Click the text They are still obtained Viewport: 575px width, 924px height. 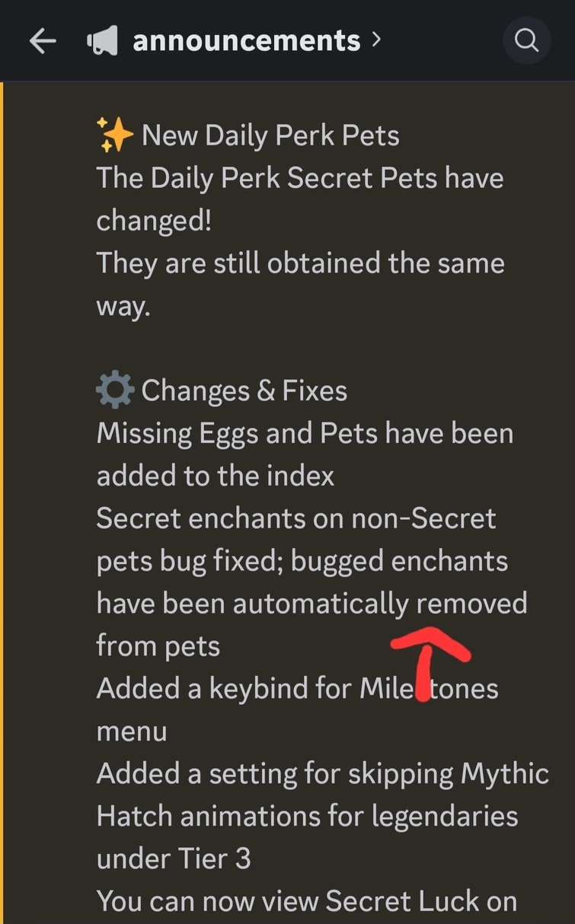point(300,285)
